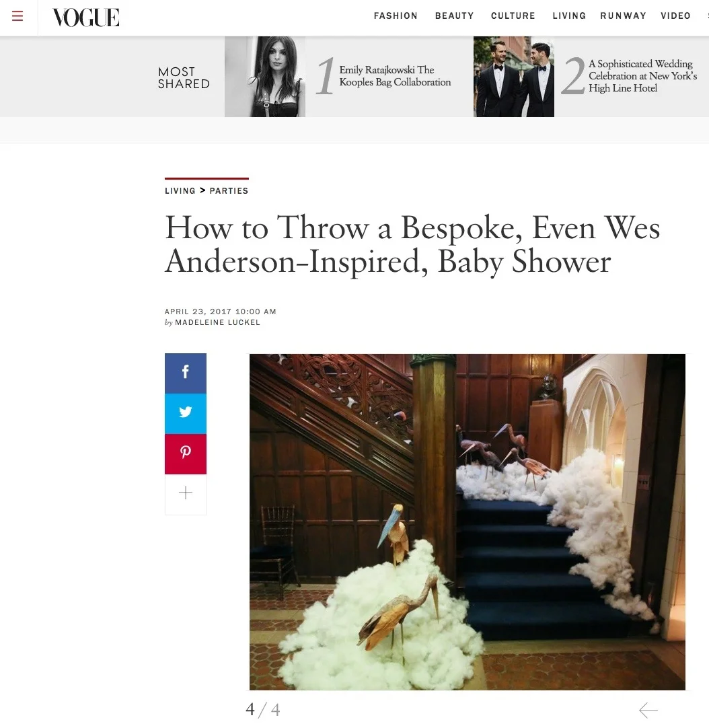Viewport: 709px width, 728px height.
Task: Share article on Facebook
Action: pyautogui.click(x=185, y=373)
